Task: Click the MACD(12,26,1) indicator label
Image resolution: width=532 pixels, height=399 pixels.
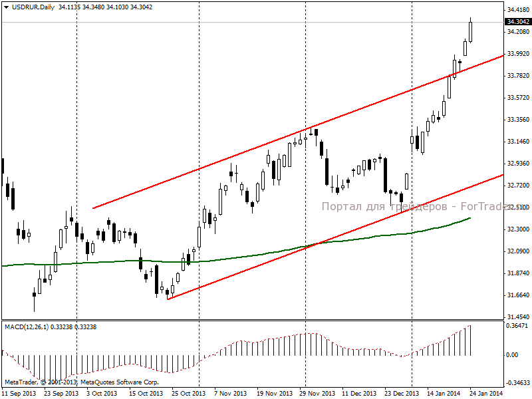Action: click(x=27, y=327)
